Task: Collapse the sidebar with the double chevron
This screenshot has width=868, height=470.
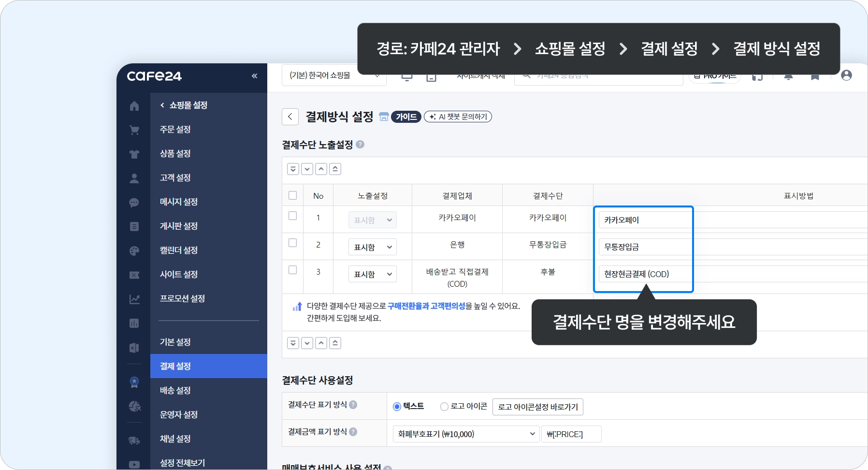Action: 255,76
